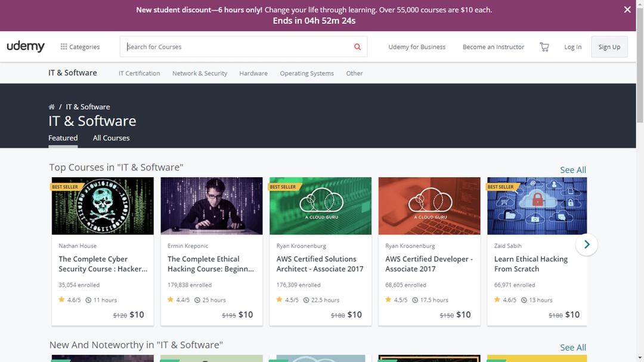Click the Ends in countdown timer text
The width and height of the screenshot is (644, 362).
pos(314,20)
